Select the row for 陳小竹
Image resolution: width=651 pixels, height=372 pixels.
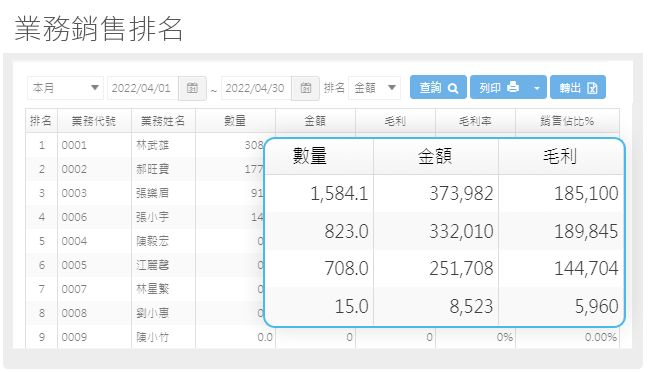pyautogui.click(x=322, y=337)
